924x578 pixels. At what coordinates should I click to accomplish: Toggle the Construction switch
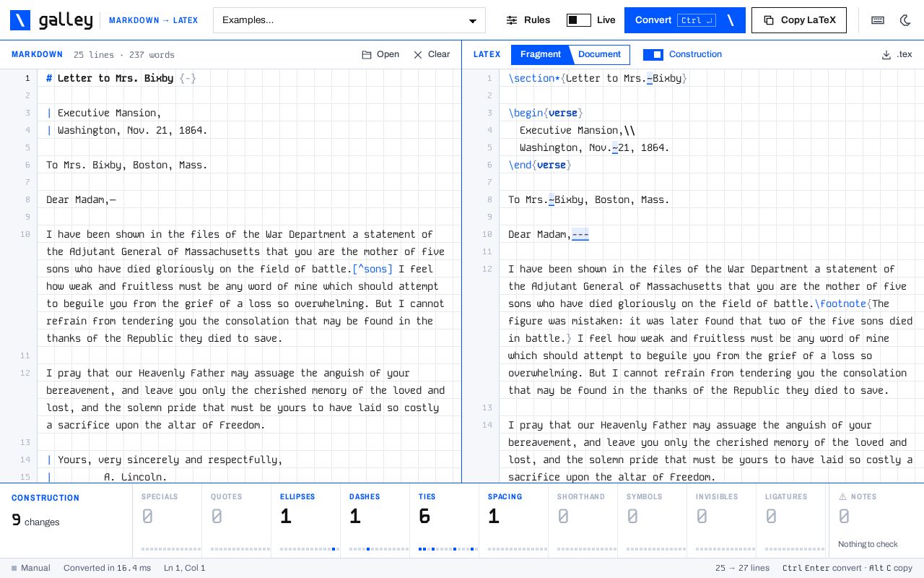653,55
